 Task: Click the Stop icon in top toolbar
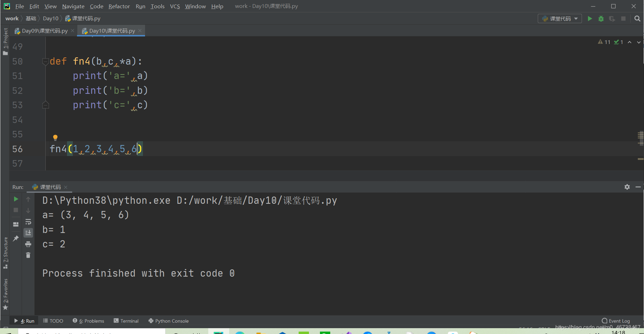tap(623, 19)
